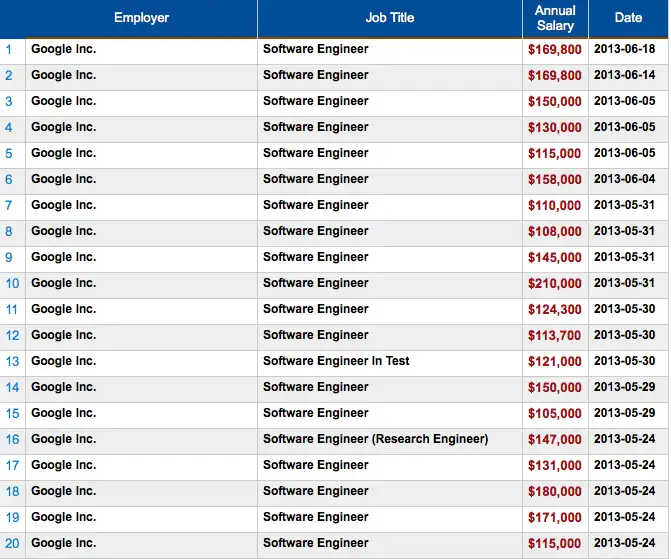The height and width of the screenshot is (559, 671).
Task: Select the $150,000 salary in row 3
Action: click(555, 101)
